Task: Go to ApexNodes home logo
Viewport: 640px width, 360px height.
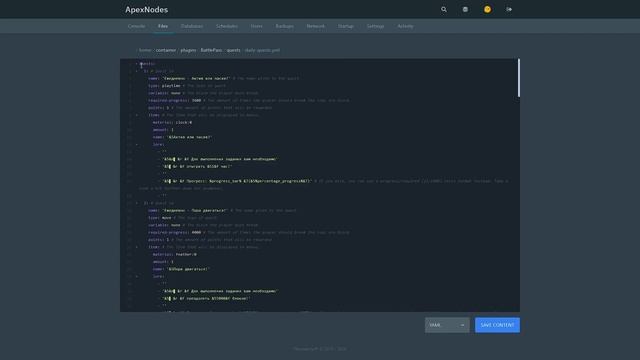Action: tap(147, 9)
